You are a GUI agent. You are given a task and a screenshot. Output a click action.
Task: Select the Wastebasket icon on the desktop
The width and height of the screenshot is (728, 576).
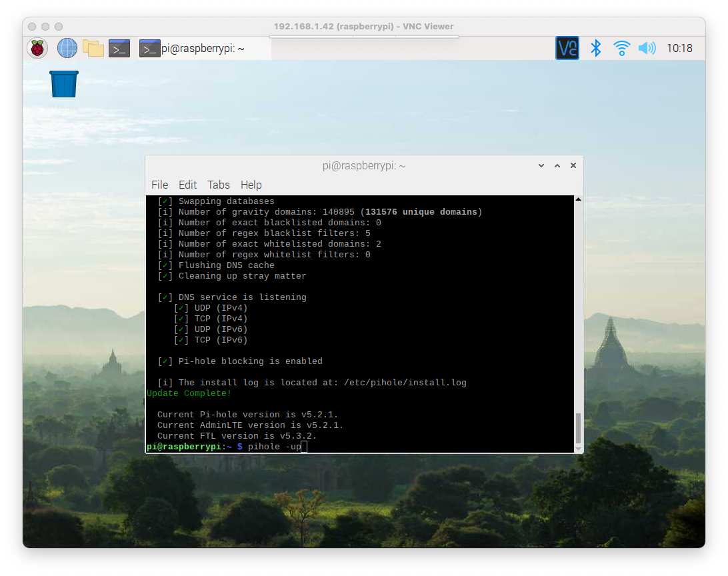point(64,85)
